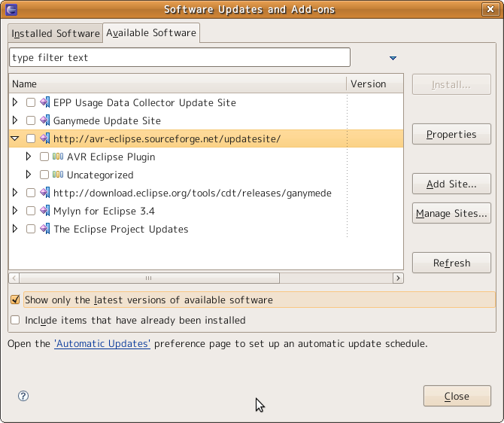Click the Mylyn for Eclipse 3.4 site icon

click(x=45, y=211)
